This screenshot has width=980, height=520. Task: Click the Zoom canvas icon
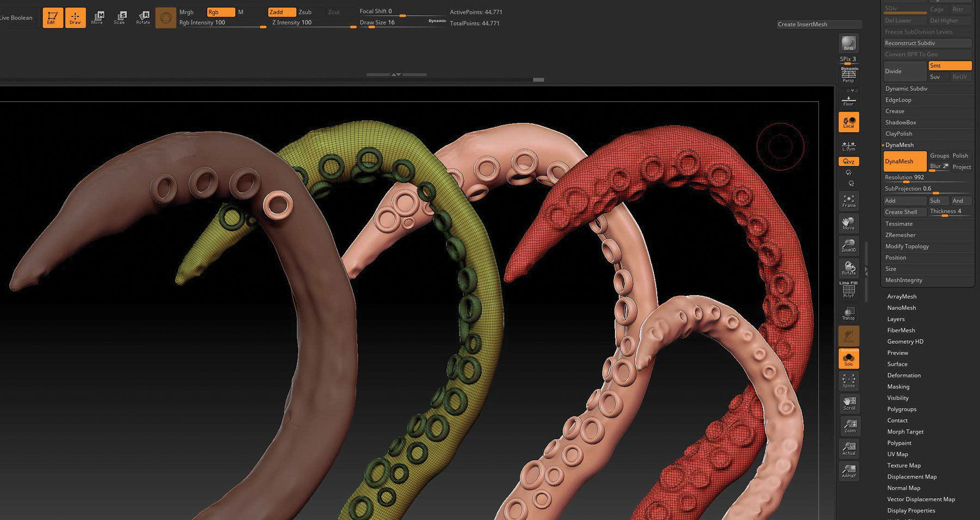[x=849, y=426]
